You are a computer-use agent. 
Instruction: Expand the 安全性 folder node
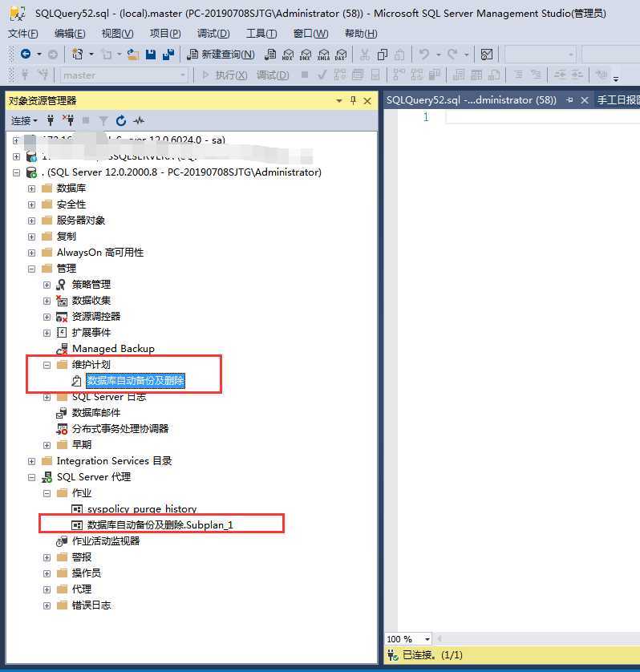(32, 204)
